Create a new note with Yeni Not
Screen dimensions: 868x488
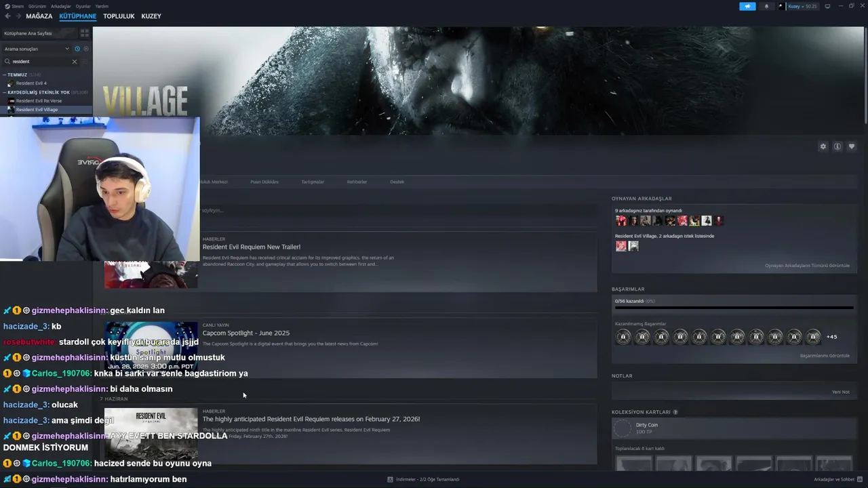point(841,392)
